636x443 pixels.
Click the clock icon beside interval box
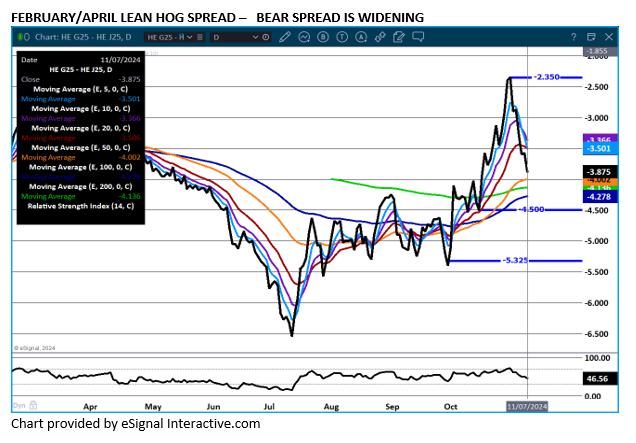(x=268, y=36)
